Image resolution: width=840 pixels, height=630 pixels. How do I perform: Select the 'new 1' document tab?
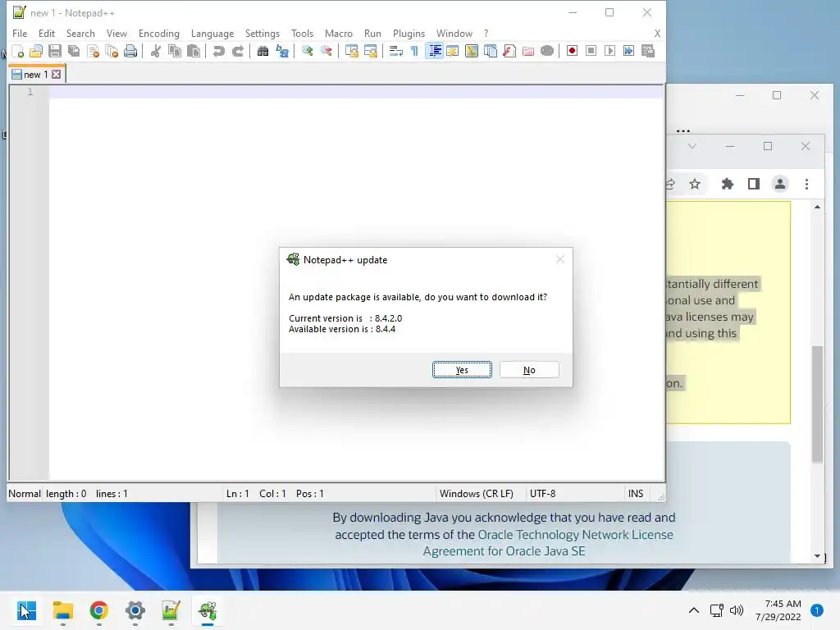(x=35, y=75)
